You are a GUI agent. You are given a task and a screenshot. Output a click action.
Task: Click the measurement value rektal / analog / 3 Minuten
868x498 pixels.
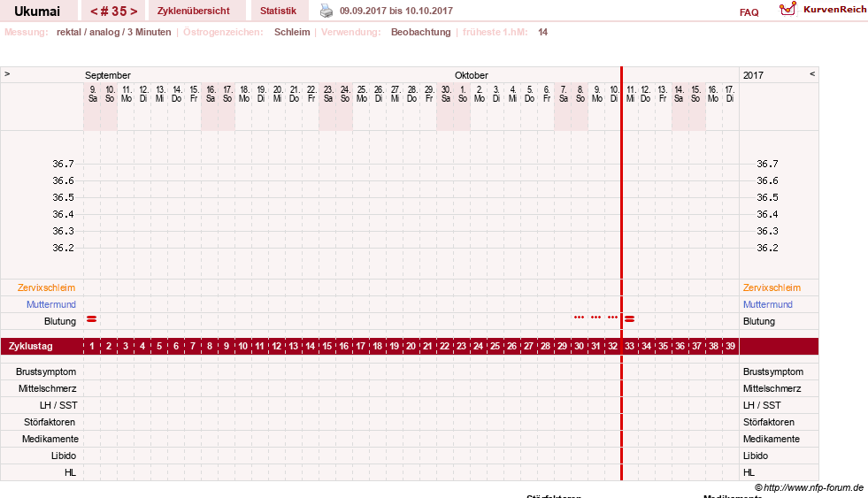click(x=113, y=32)
